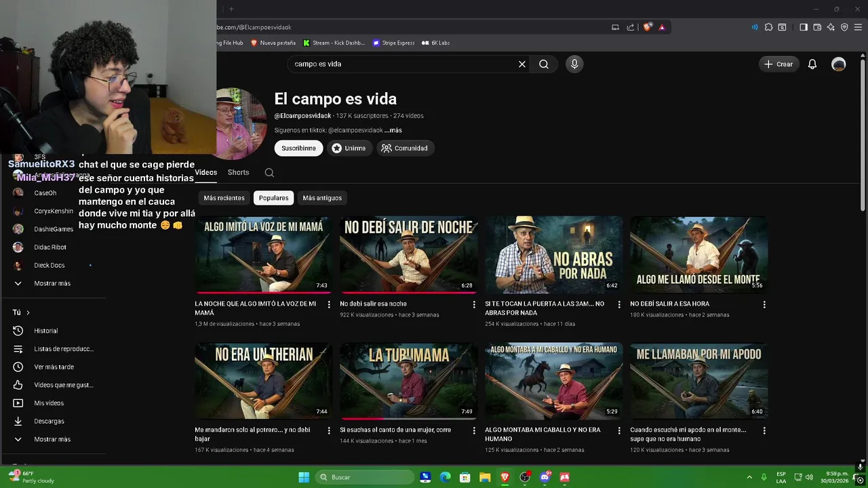Start voice search with the microphone

tap(574, 64)
